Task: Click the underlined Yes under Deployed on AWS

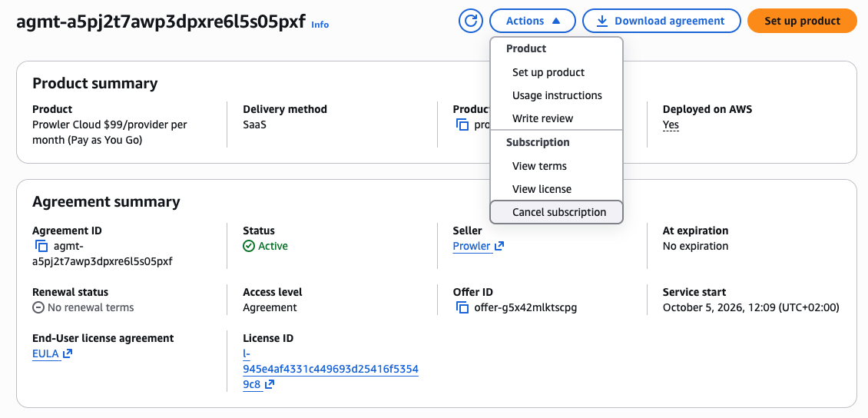Action: point(671,124)
